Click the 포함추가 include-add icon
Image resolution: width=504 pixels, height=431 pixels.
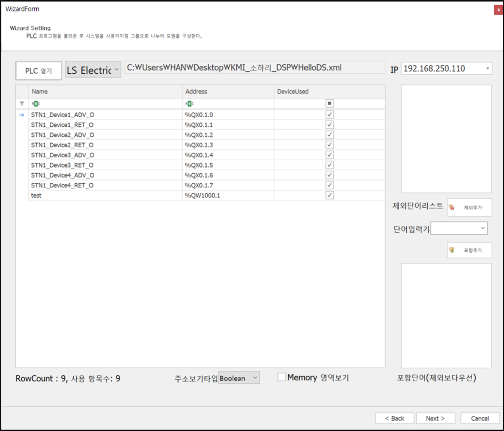click(x=452, y=250)
